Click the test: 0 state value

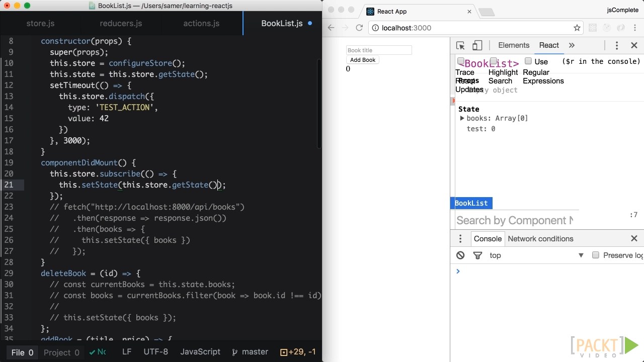pos(481,129)
